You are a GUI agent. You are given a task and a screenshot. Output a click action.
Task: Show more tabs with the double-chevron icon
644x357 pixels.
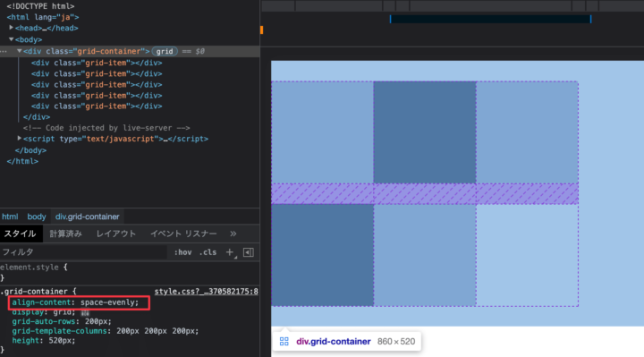tap(233, 234)
